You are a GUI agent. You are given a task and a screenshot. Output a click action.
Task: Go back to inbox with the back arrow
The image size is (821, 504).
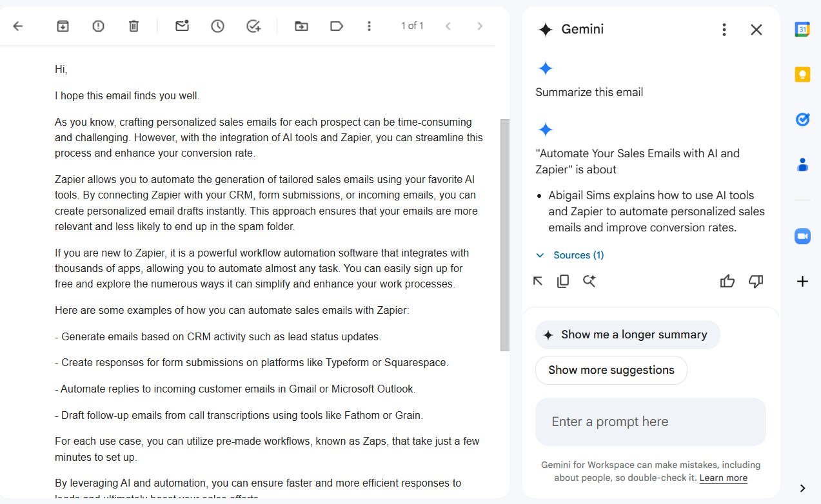coord(18,26)
